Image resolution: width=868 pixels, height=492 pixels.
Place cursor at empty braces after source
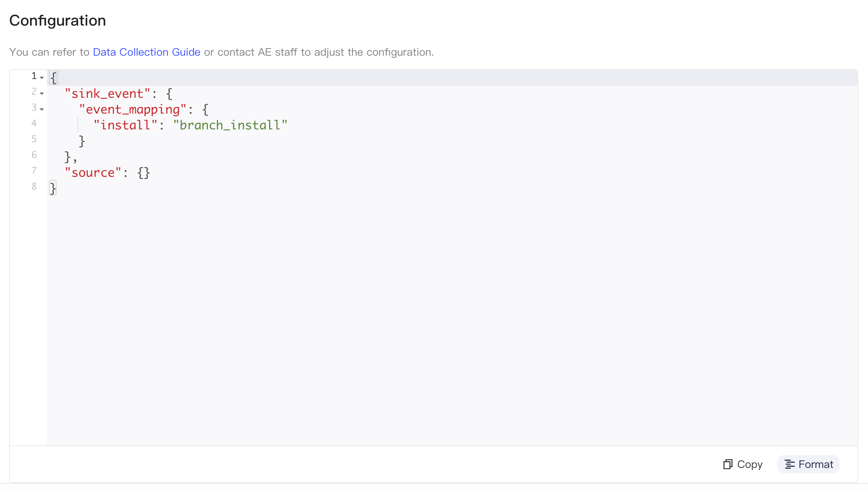144,172
